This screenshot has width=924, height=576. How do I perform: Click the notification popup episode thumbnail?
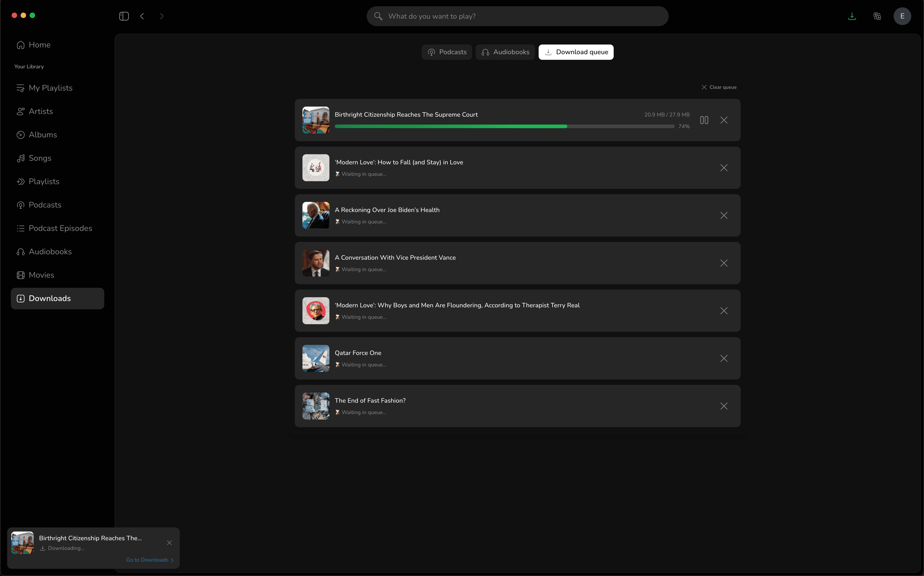22,543
